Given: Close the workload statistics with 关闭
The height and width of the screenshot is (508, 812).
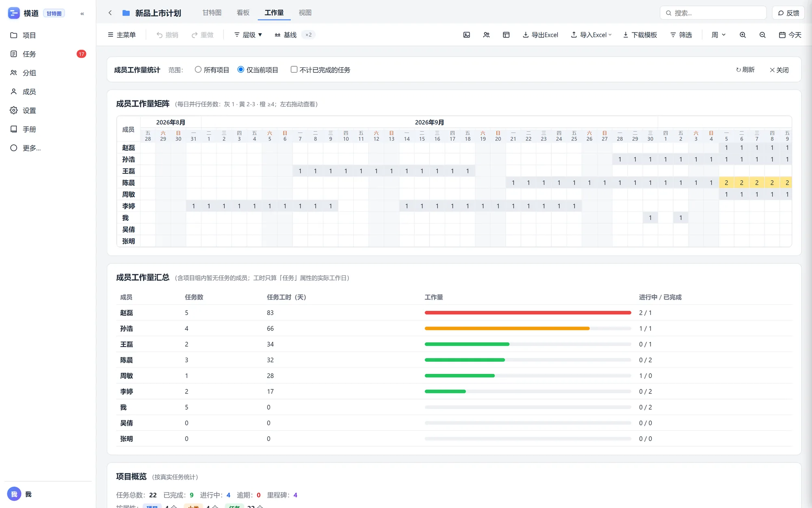Looking at the screenshot, I should (779, 70).
